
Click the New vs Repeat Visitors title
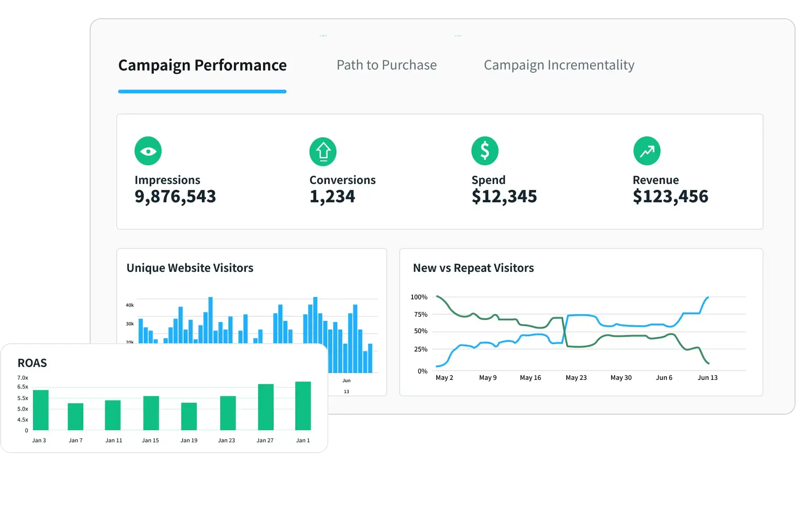(473, 268)
